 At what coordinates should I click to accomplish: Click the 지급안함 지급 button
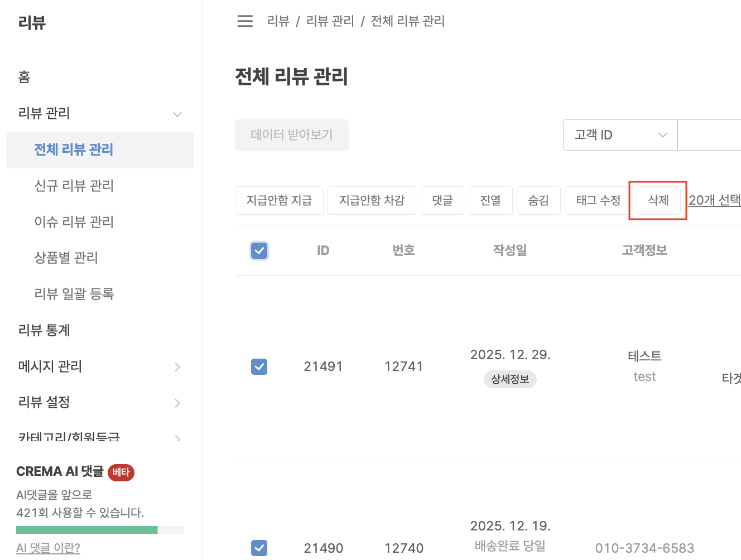279,200
